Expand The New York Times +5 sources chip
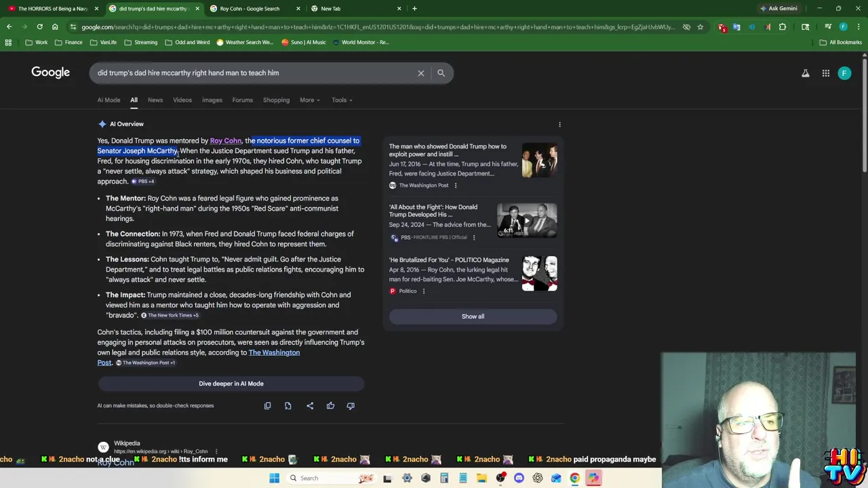868x488 pixels. pos(170,315)
